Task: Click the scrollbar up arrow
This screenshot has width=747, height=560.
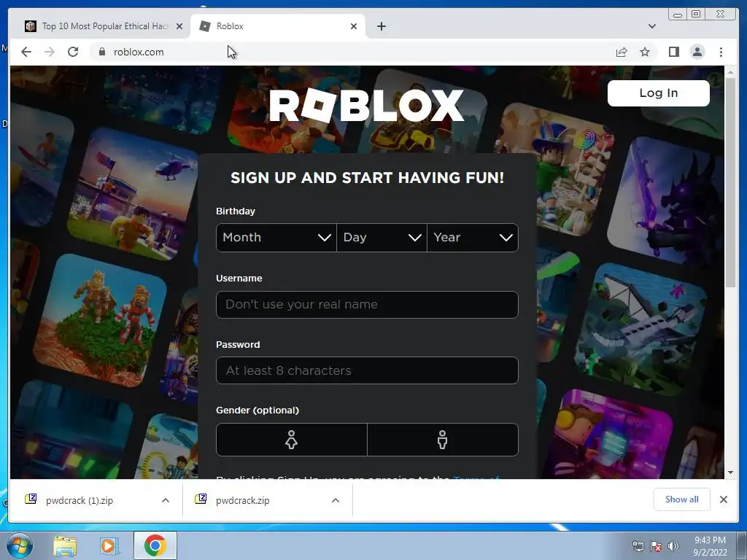Action: (x=730, y=72)
